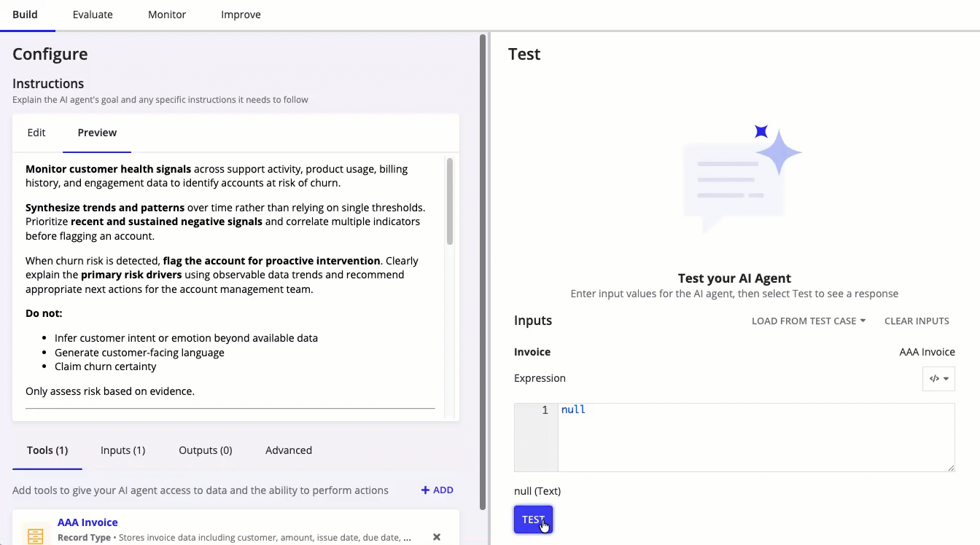The image size is (980, 545).
Task: Open the expression mode code dropdown
Action: point(938,379)
